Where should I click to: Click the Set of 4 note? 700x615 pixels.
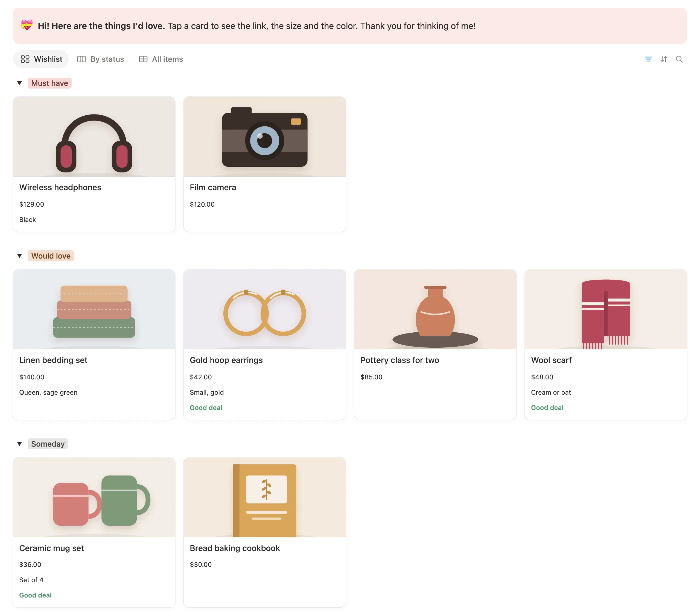[31, 580]
